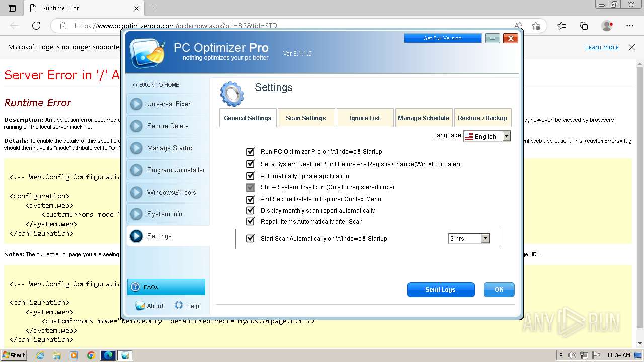Open Internet Explorer from taskbar
This screenshot has height=362, width=644.
40,355
